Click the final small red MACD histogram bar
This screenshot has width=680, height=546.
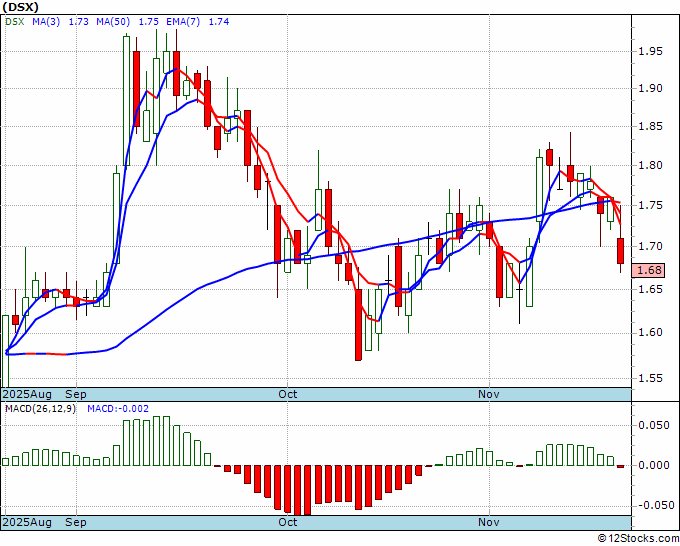(x=621, y=466)
